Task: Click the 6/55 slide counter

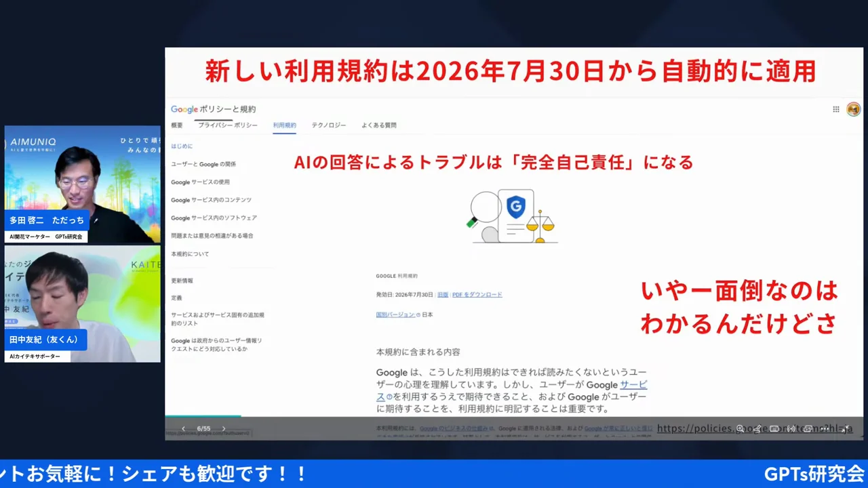Action: (x=203, y=428)
